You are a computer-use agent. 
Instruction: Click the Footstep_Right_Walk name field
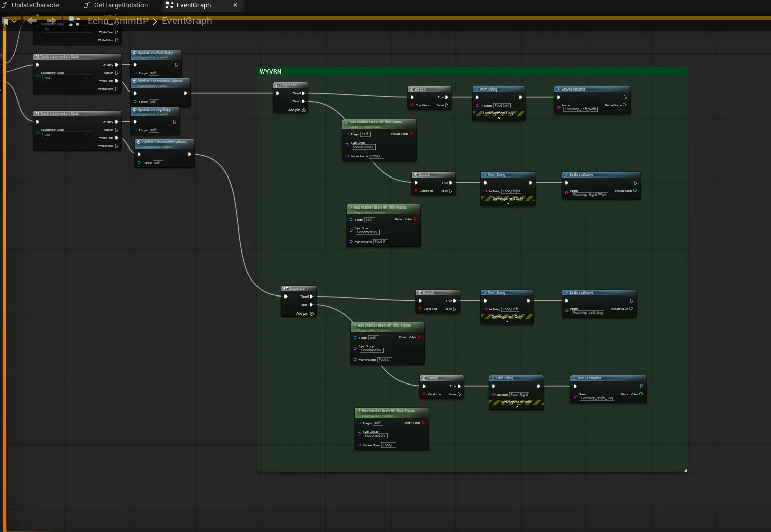(x=590, y=194)
